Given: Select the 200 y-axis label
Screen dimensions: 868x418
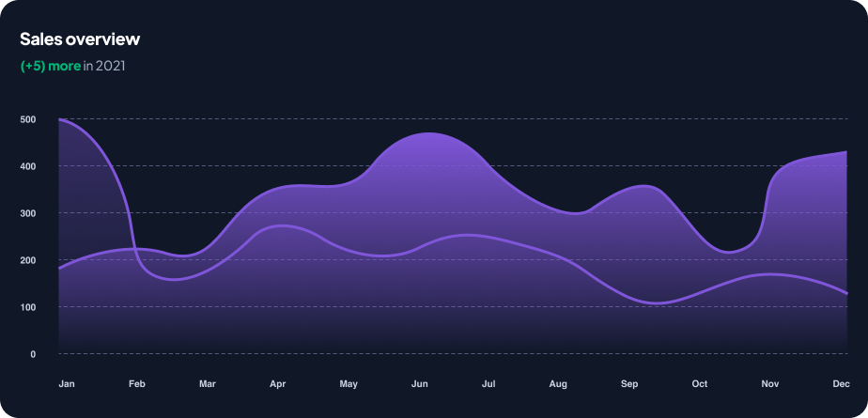Looking at the screenshot, I should [x=27, y=260].
